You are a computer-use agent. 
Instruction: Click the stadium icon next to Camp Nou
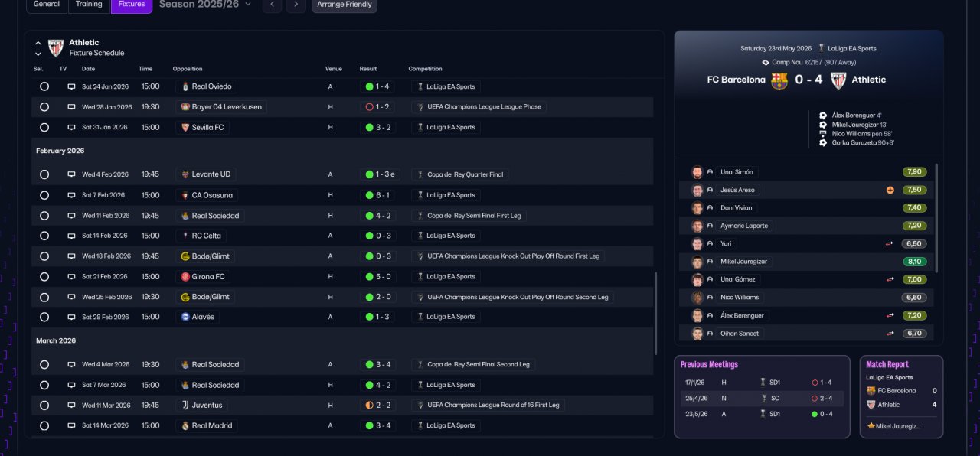point(765,62)
